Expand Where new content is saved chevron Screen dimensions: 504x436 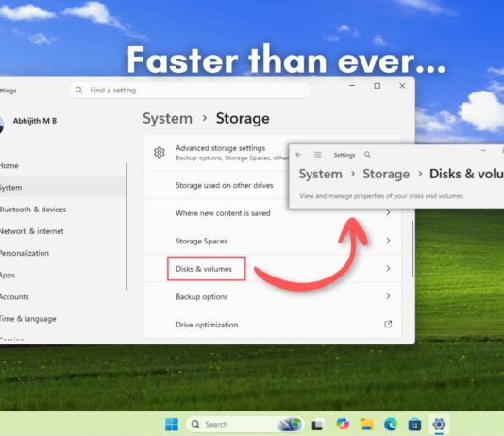388,212
